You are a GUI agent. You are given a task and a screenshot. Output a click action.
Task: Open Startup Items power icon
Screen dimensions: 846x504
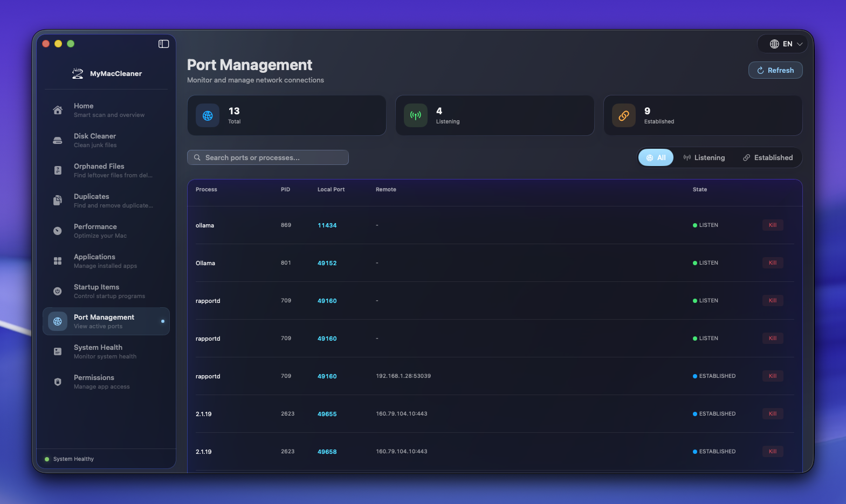(58, 291)
